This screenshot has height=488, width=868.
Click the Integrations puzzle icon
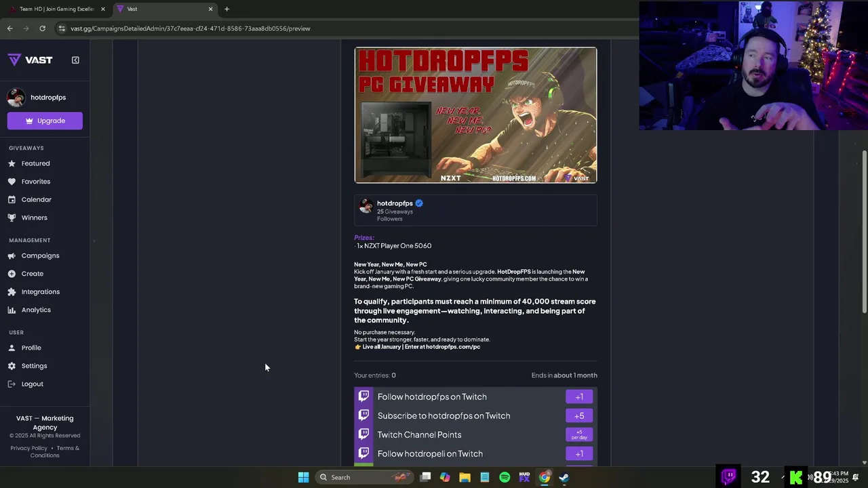click(x=12, y=291)
